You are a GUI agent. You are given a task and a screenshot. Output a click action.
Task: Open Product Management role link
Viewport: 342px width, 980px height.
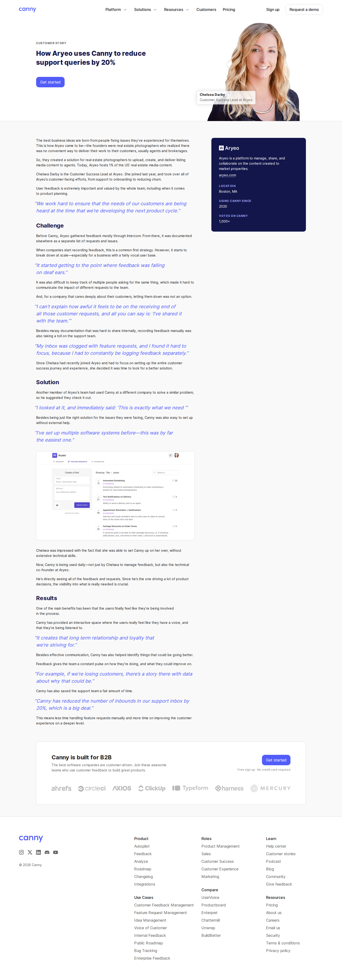[x=220, y=846]
